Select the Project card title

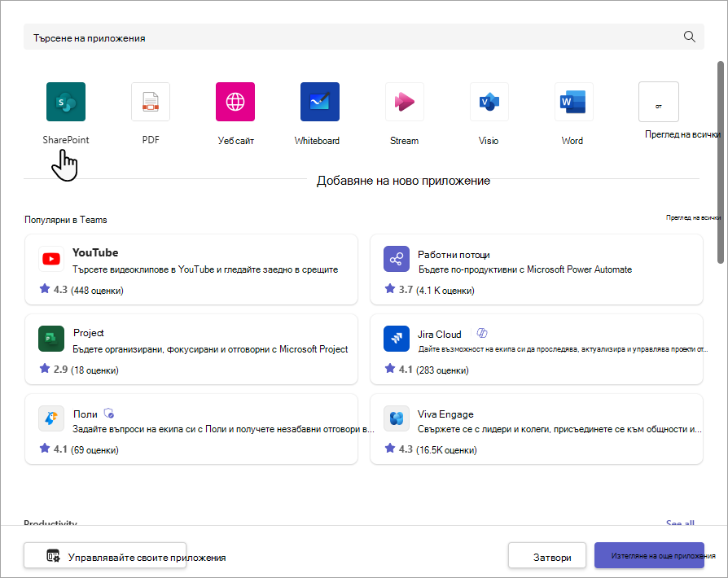[88, 333]
